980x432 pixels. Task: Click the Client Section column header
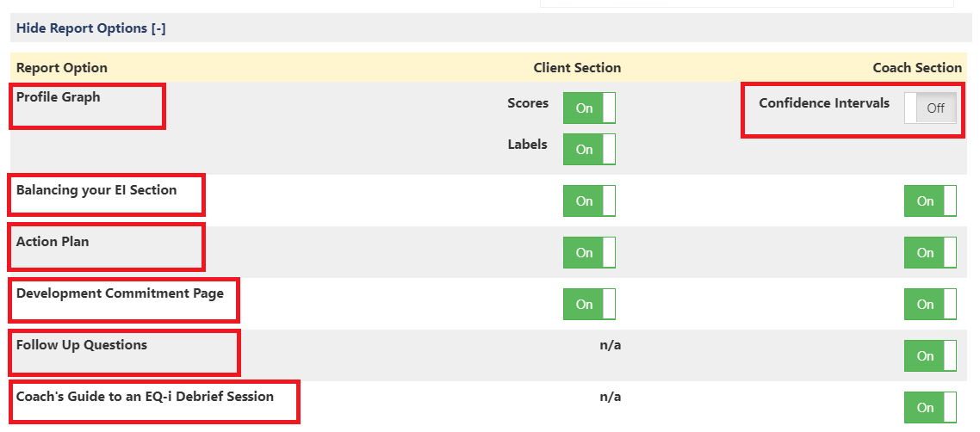tap(578, 67)
